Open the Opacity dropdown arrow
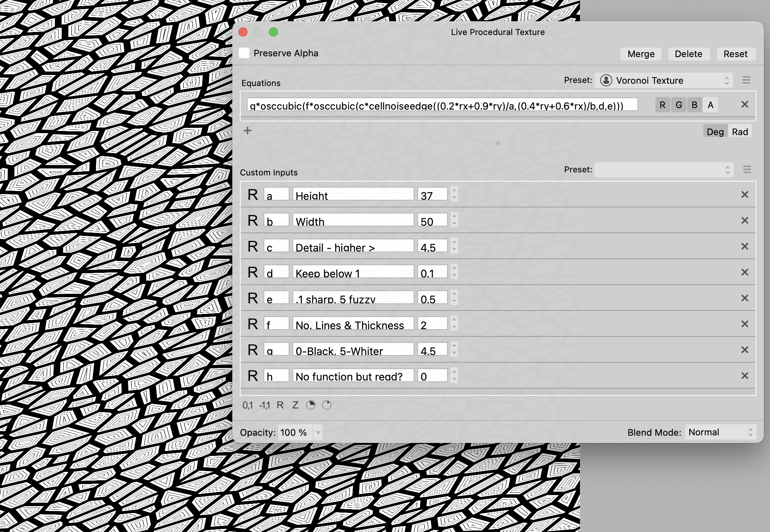770x532 pixels. (x=318, y=432)
